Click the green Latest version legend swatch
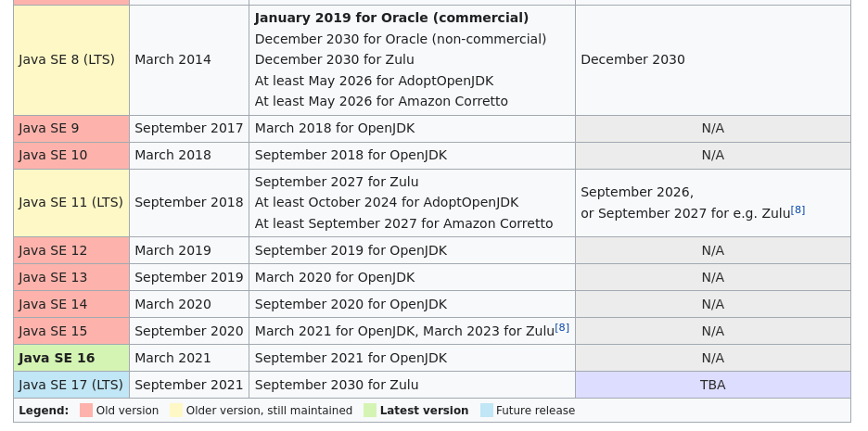The height and width of the screenshot is (431, 868). (370, 411)
